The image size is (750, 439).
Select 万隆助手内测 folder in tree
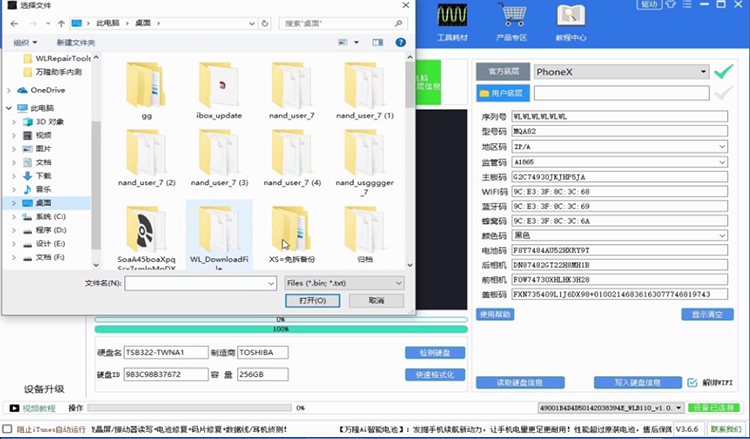[58, 72]
